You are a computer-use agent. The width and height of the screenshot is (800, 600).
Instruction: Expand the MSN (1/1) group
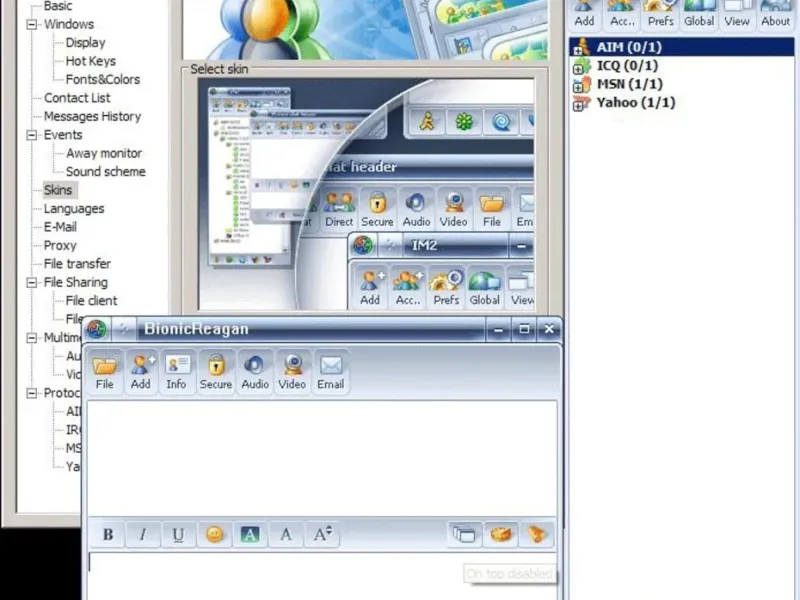coord(578,88)
